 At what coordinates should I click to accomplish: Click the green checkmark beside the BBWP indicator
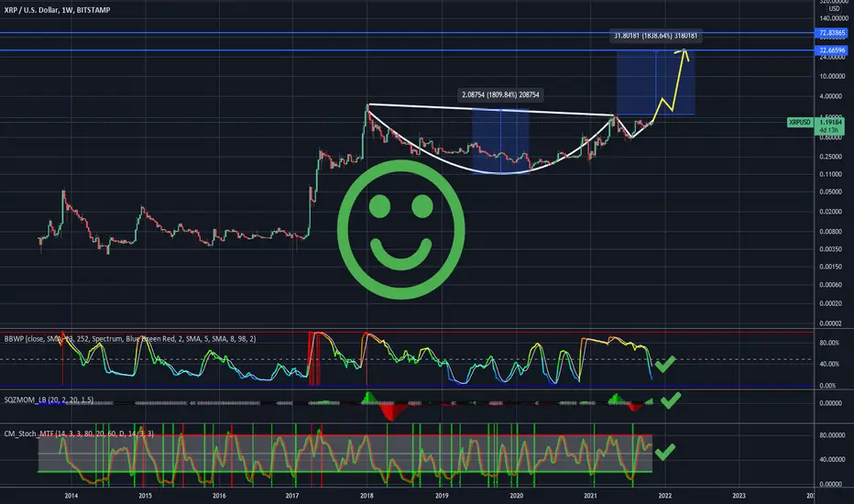click(x=665, y=364)
